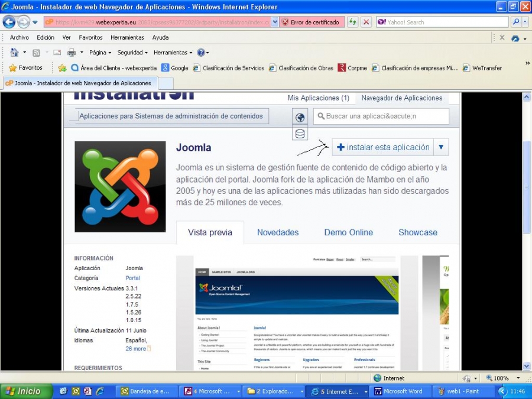532x399 pixels.
Task: Open the Favoritos menu in menu bar
Action: (90, 38)
